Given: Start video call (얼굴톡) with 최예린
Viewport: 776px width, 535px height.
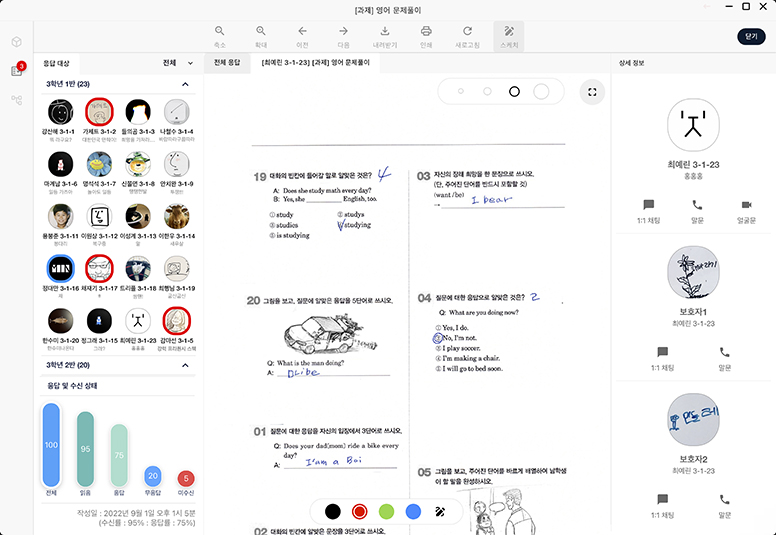Looking at the screenshot, I should 746,210.
